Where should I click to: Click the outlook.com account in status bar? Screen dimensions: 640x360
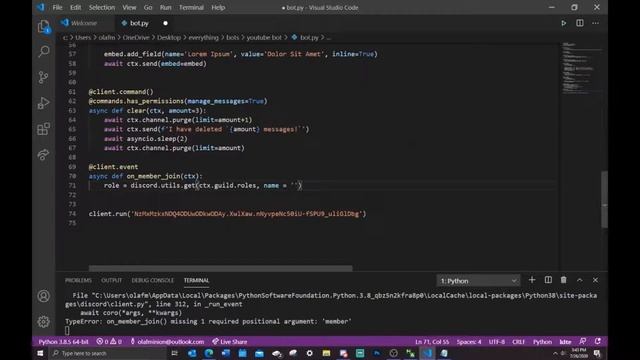click(167, 342)
